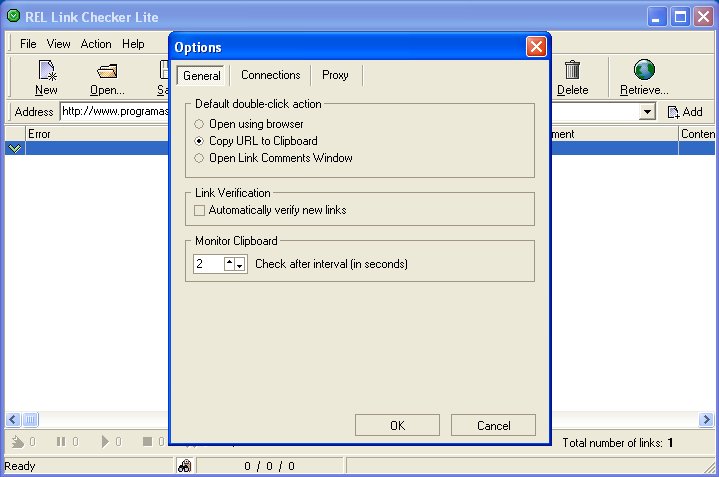
Task: Close the Options dialog with X
Action: tap(536, 47)
